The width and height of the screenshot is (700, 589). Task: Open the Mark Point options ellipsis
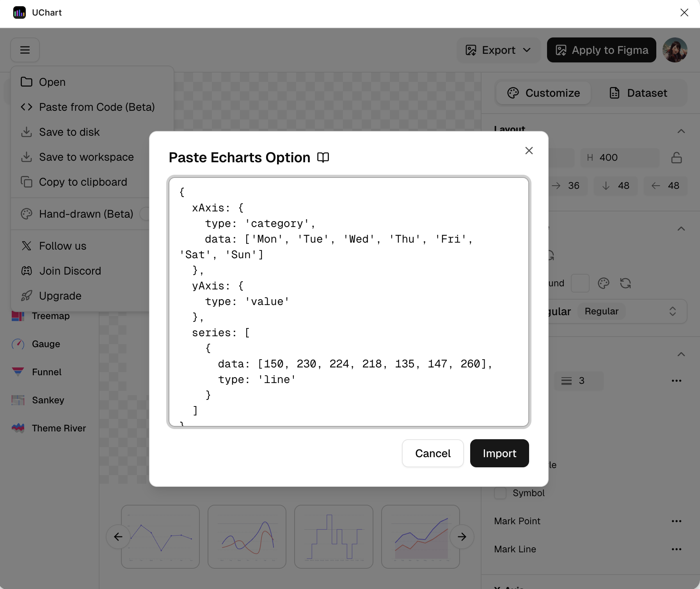pos(676,521)
